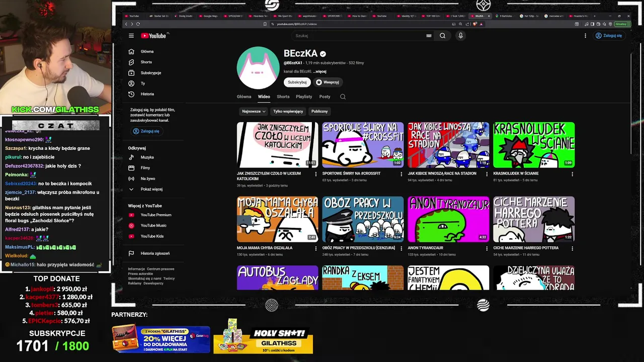Viewport: 644px width, 362px height.
Task: Select the Wideo channel tab
Action: click(264, 97)
